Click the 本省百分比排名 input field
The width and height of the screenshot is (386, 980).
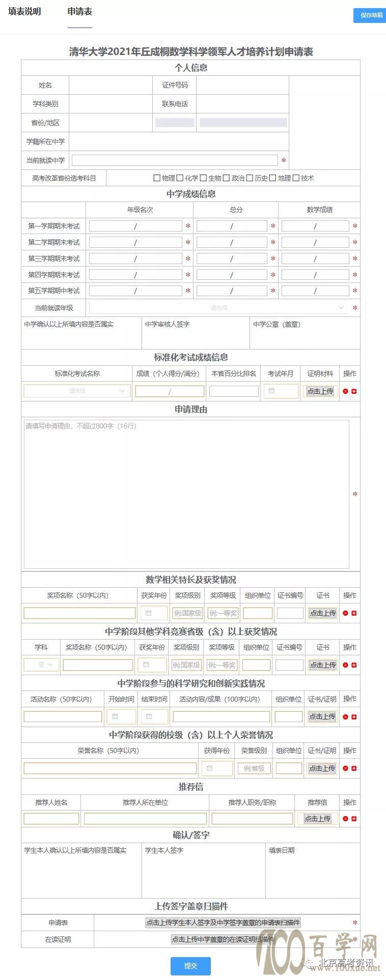[x=234, y=391]
